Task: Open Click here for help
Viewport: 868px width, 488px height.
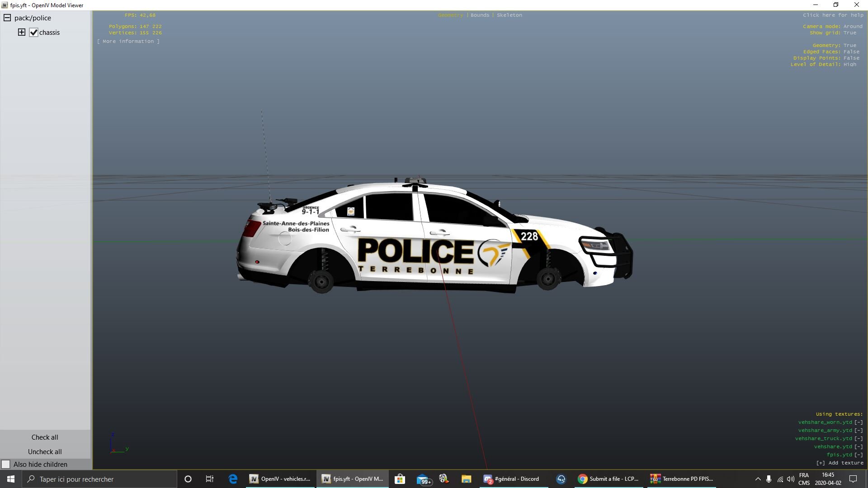Action: [x=833, y=15]
